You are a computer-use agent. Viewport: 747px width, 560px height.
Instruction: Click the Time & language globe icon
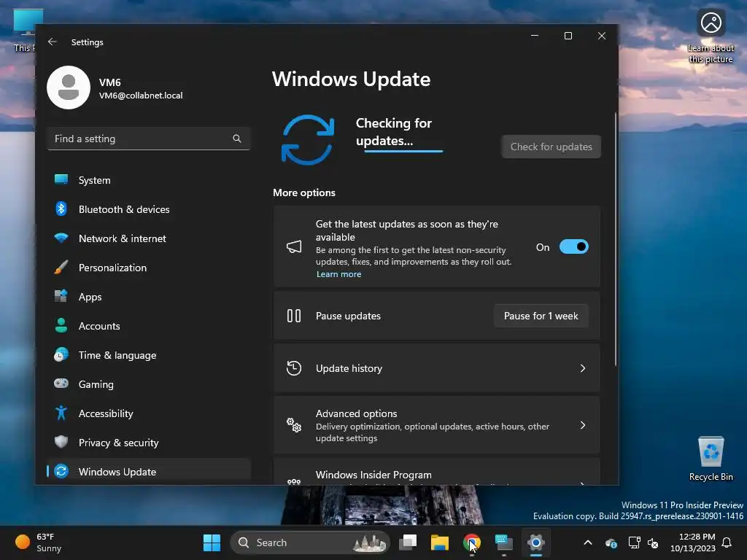point(61,355)
